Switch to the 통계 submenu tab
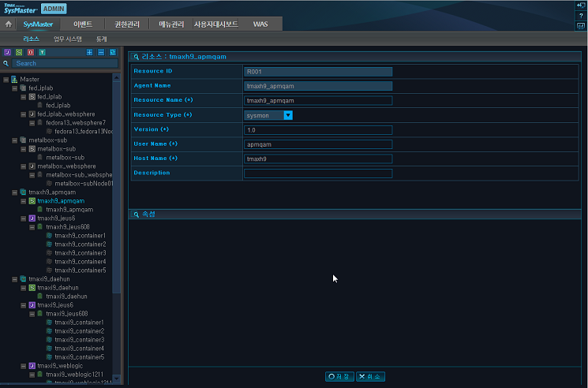Screen dimensions: 588x388 coord(101,39)
